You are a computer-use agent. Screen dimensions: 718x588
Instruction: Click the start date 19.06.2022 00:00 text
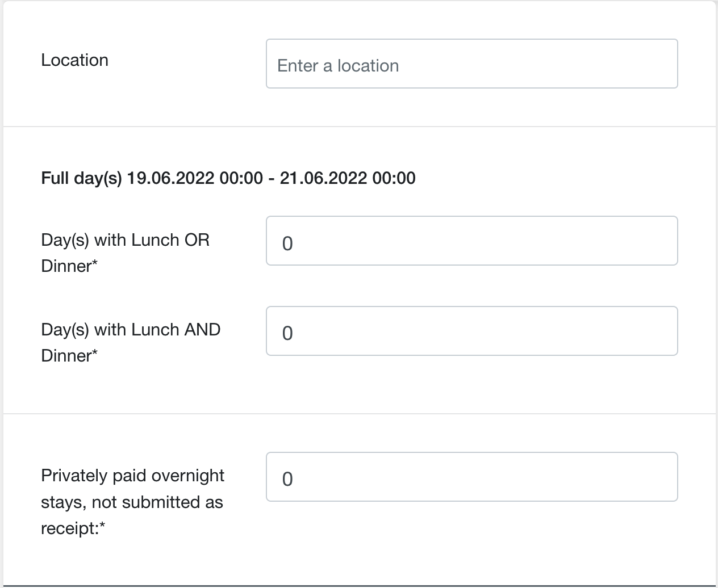coord(195,178)
